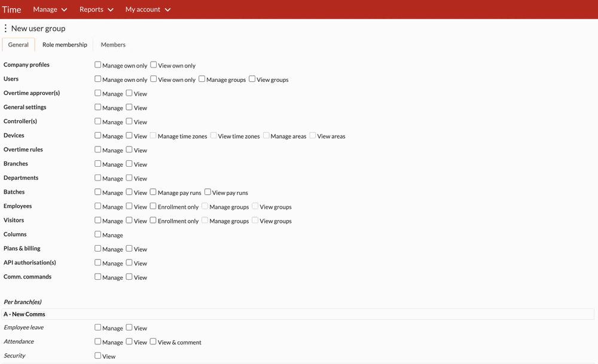Tick View for Comm. commands
The width and height of the screenshot is (598, 364).
point(129,276)
